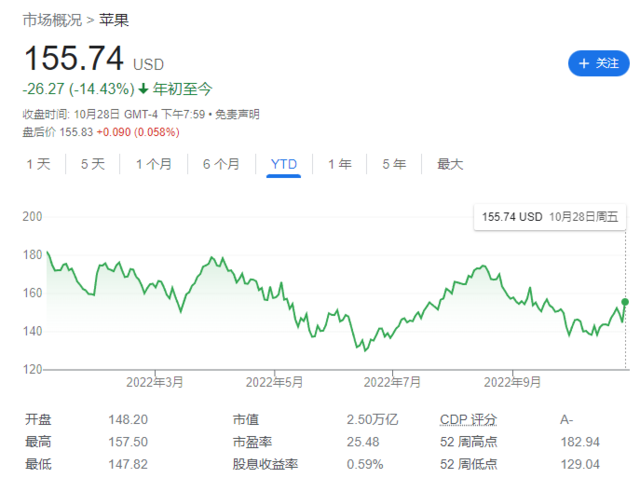
Task: Click the 苹果 breadcrumb text
Action: 114,20
